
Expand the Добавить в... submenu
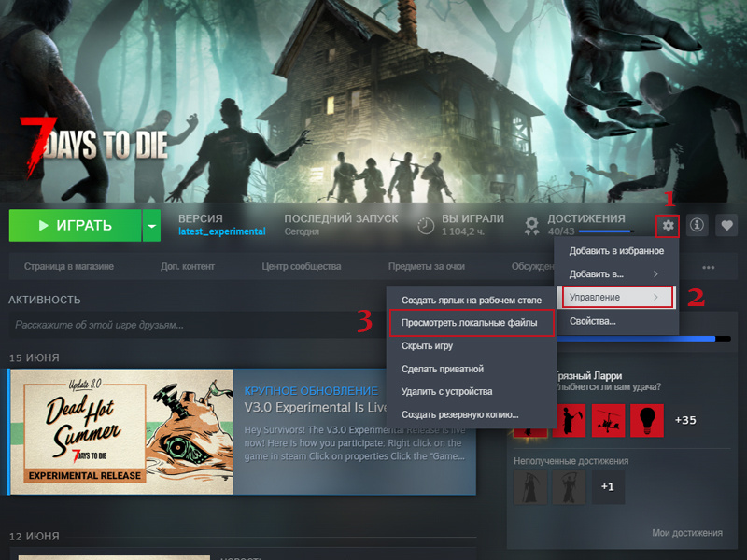[616, 273]
